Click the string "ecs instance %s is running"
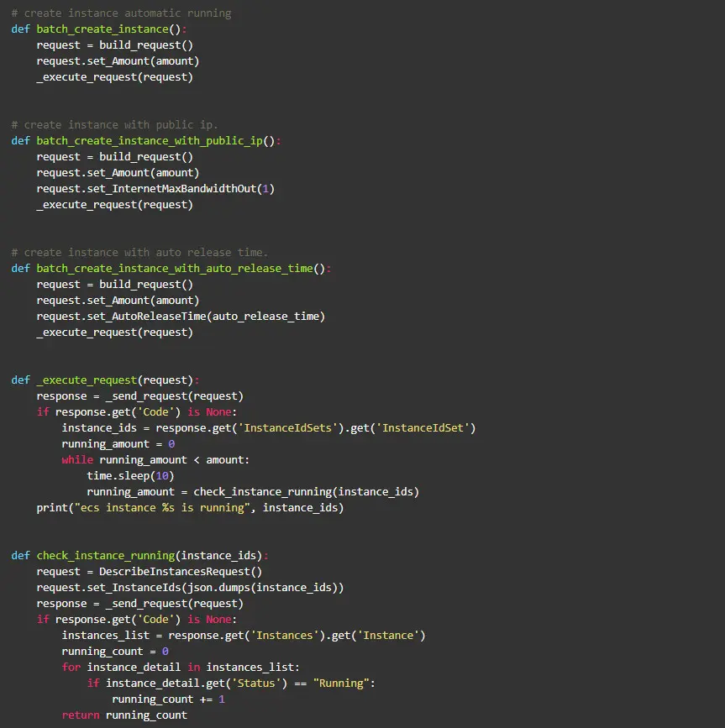Image resolution: width=725 pixels, height=728 pixels. (162, 508)
